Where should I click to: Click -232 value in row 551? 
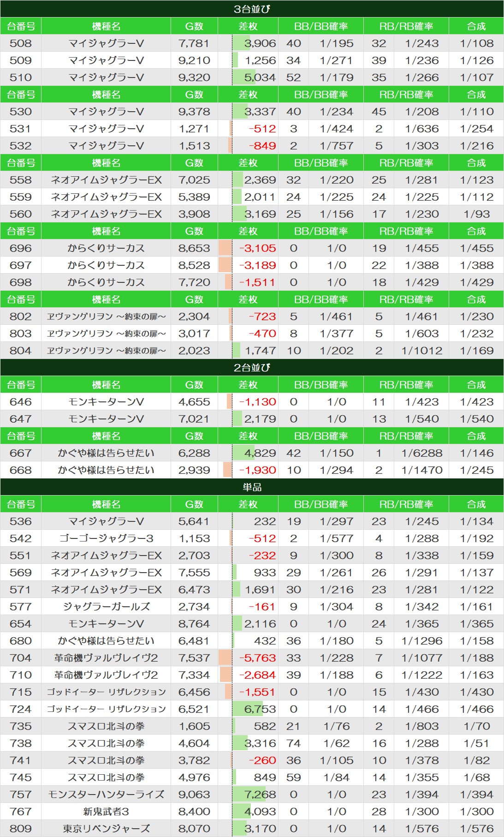[262, 556]
